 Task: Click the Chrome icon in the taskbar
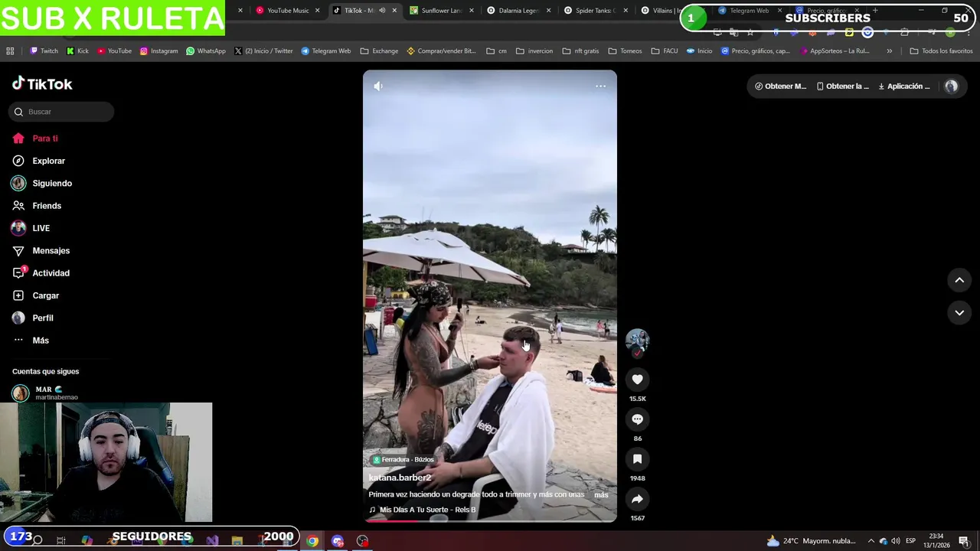coord(312,541)
